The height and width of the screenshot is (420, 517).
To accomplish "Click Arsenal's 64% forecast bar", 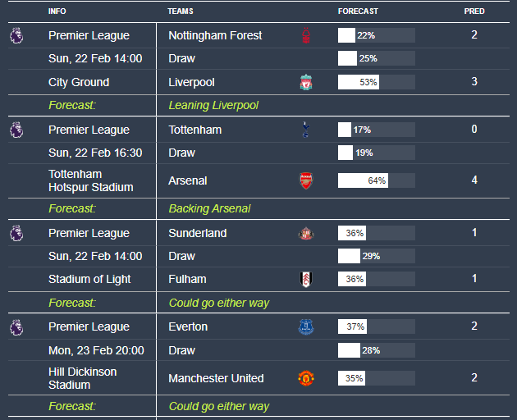I will click(x=376, y=180).
